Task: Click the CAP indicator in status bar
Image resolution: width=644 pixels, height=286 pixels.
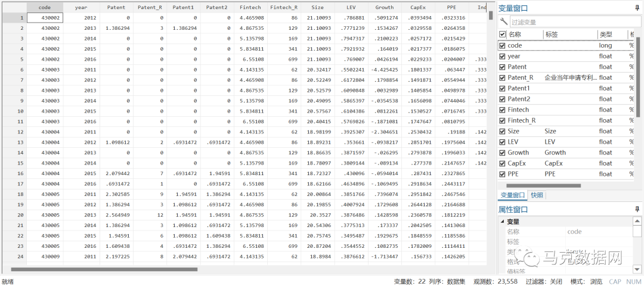Action: click(x=615, y=281)
